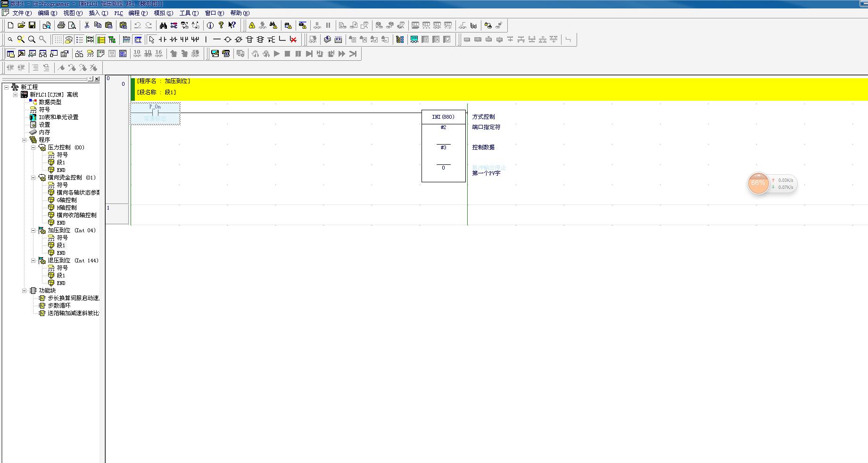Collapse the 功能块 tree node
This screenshot has height=463, width=868.
click(x=25, y=291)
